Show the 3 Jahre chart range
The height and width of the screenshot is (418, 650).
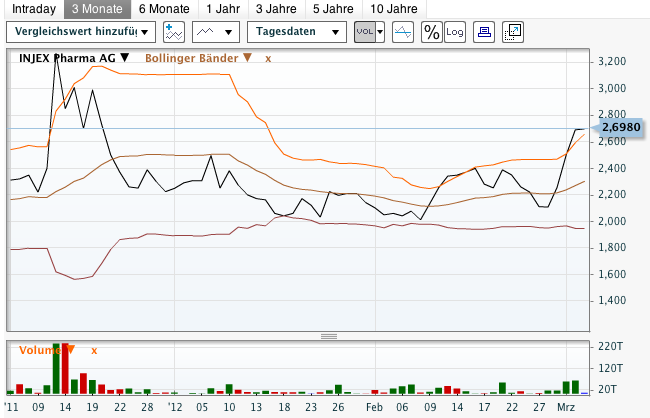click(x=276, y=9)
